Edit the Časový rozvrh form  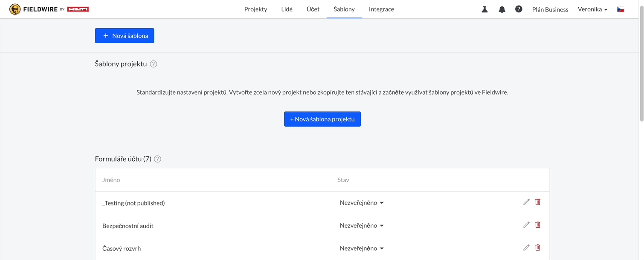526,247
